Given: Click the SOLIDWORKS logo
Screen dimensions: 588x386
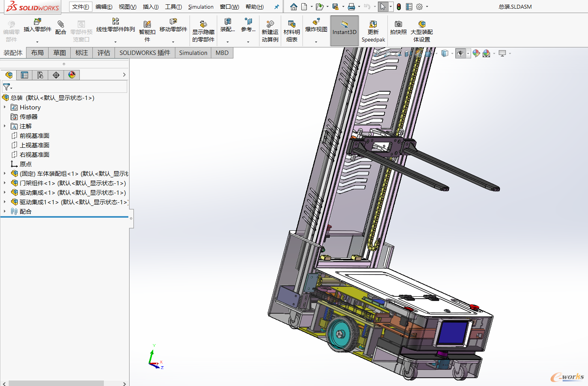Looking at the screenshot, I should 33,7.
